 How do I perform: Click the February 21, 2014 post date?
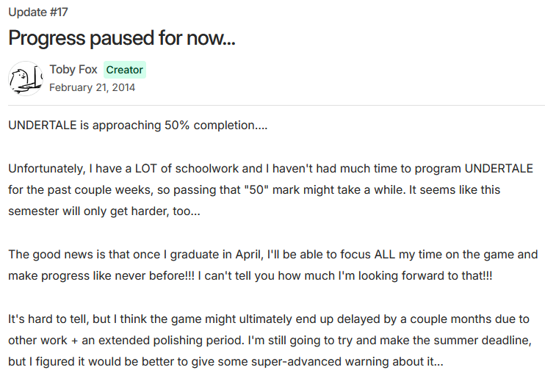pos(92,87)
